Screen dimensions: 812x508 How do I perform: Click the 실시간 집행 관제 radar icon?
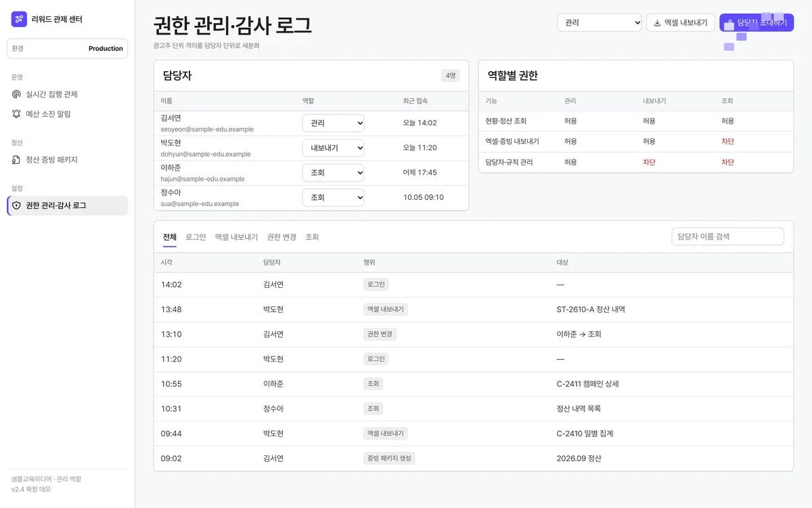(17, 94)
